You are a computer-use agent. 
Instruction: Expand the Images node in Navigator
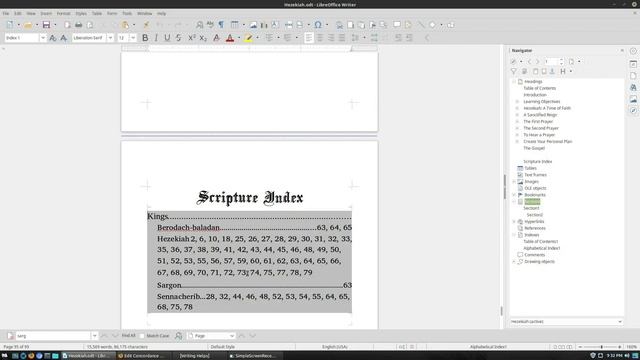514,182
